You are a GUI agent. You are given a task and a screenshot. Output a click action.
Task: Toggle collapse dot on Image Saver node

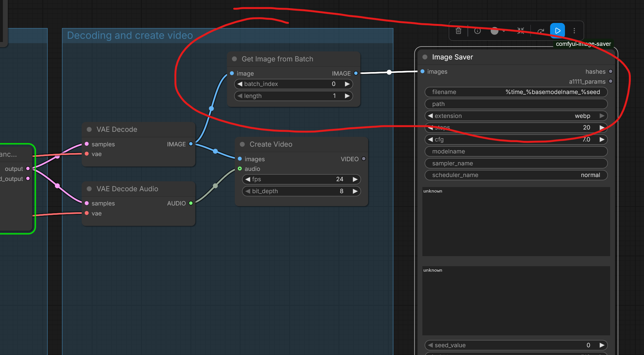425,57
